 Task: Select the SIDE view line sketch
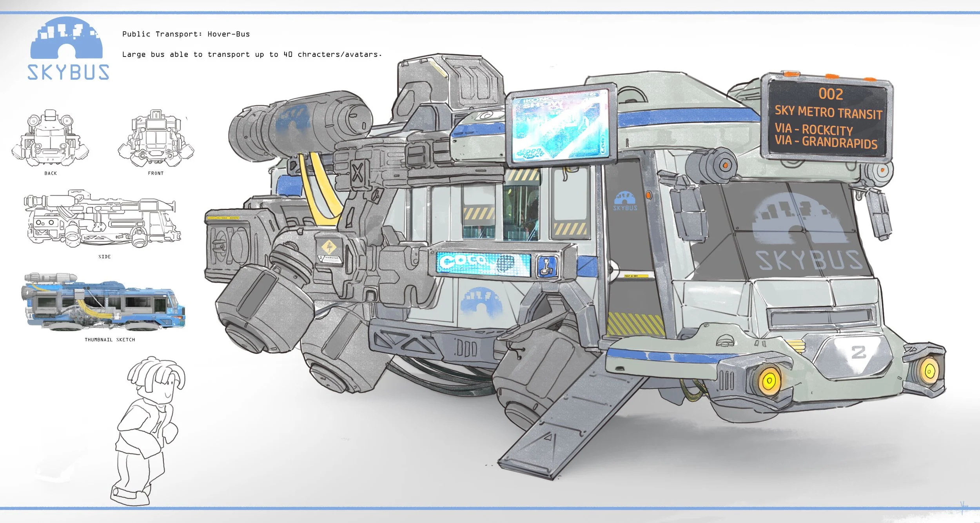[x=102, y=218]
